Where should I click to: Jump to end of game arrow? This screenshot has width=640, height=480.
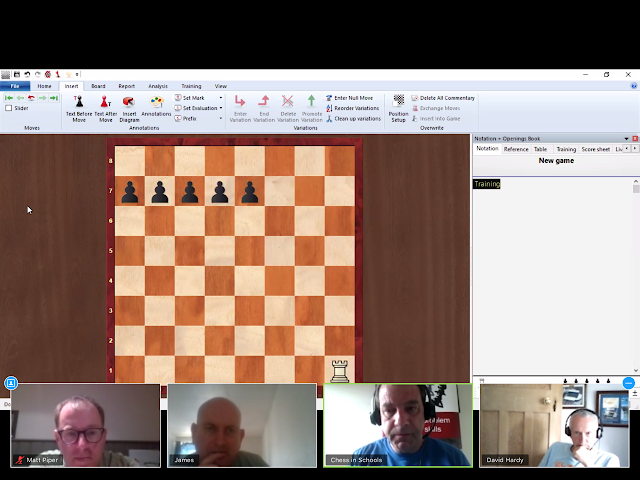coord(54,98)
